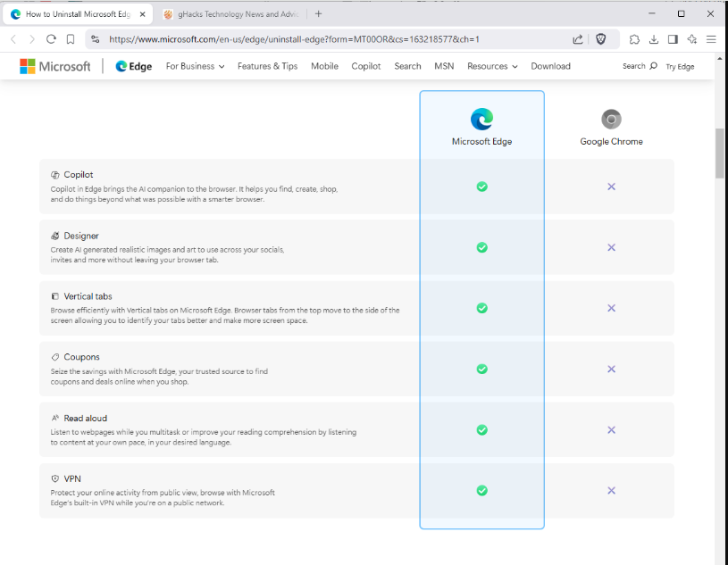Click the Read aloud heading text
Viewport: 728px width, 565px height.
pos(86,418)
